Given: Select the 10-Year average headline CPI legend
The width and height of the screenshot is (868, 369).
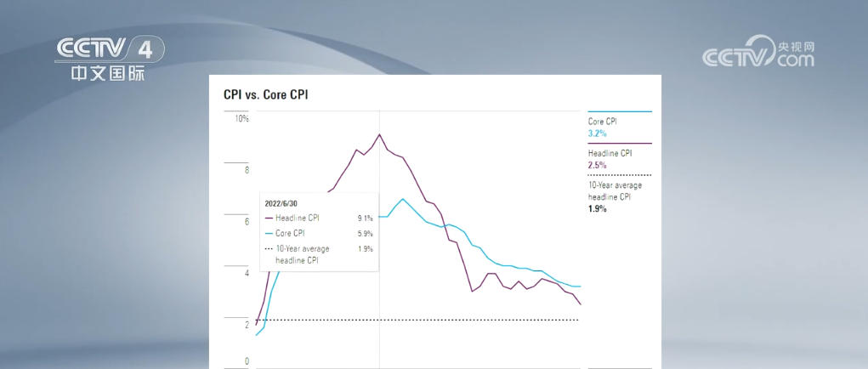Looking at the screenshot, I should [x=620, y=194].
